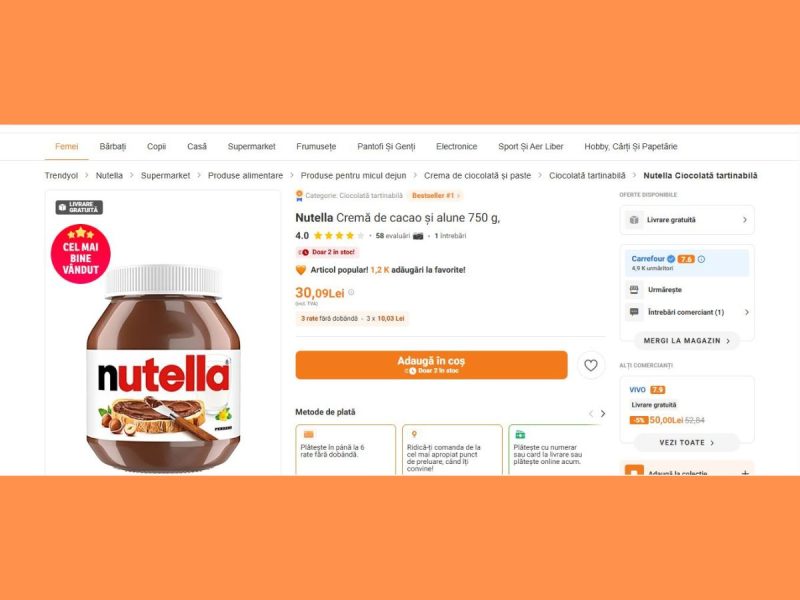The width and height of the screenshot is (800, 600).
Task: Open review photos camera icon beside evaluări
Action: 418,236
